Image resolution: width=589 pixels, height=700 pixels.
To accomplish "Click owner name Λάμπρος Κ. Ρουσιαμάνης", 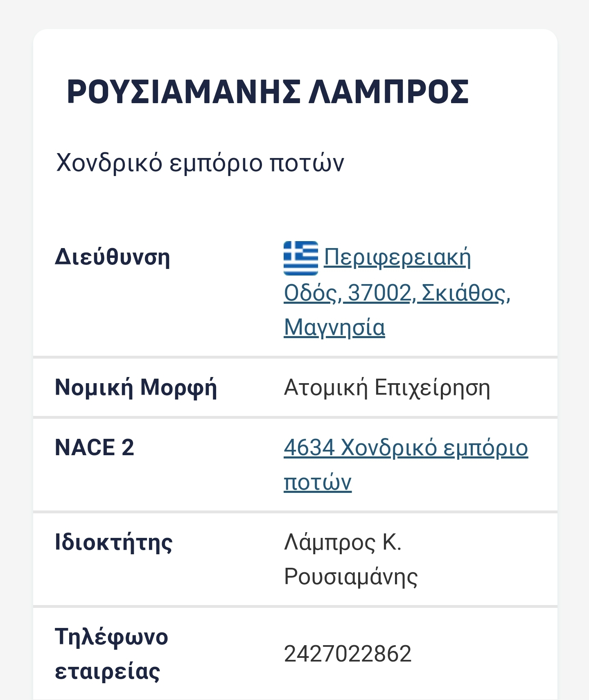I will 351,560.
